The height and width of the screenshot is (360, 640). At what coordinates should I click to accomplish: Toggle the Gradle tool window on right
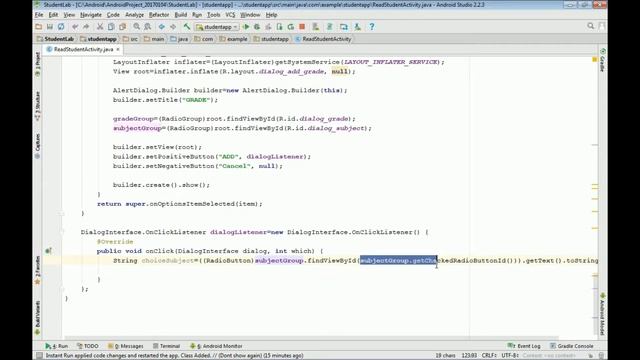point(602,60)
